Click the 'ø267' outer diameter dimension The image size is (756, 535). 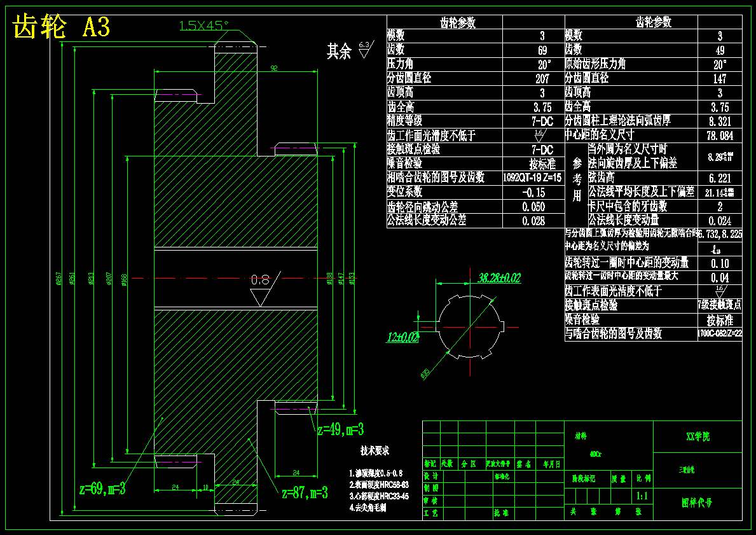(x=59, y=279)
